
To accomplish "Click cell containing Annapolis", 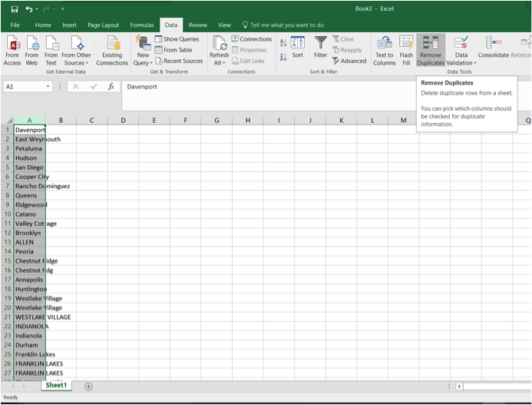I will (x=29, y=280).
